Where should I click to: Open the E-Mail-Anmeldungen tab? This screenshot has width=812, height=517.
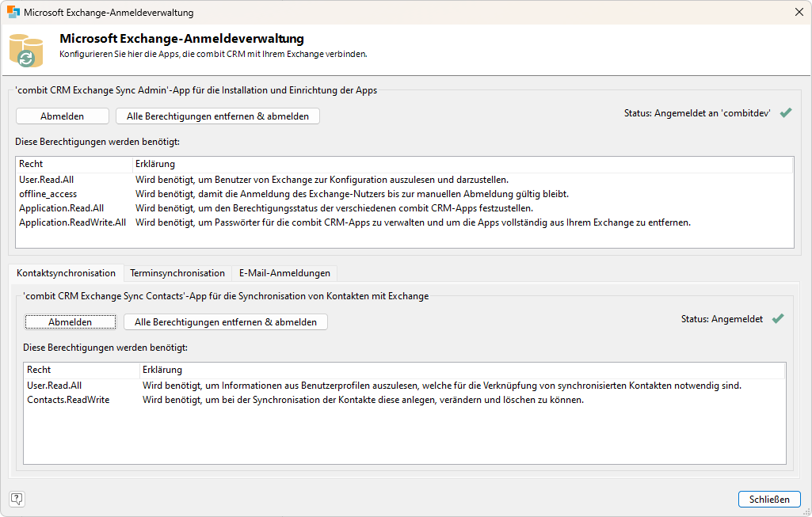tap(285, 273)
